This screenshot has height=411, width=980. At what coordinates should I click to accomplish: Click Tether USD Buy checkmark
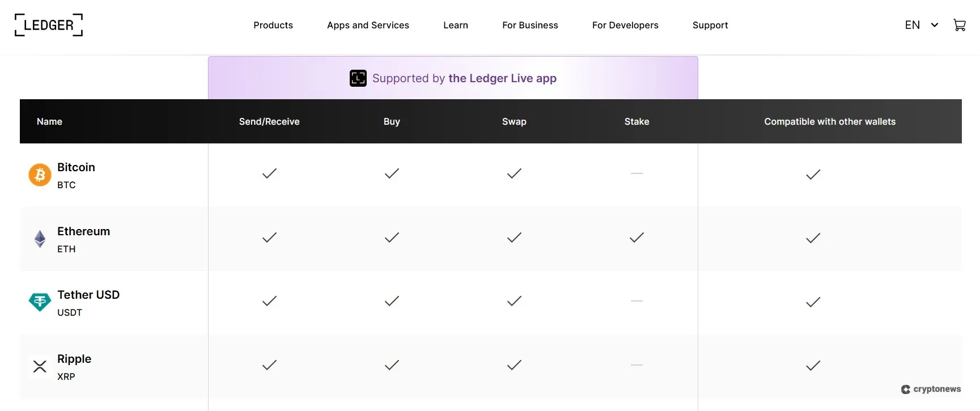click(392, 301)
